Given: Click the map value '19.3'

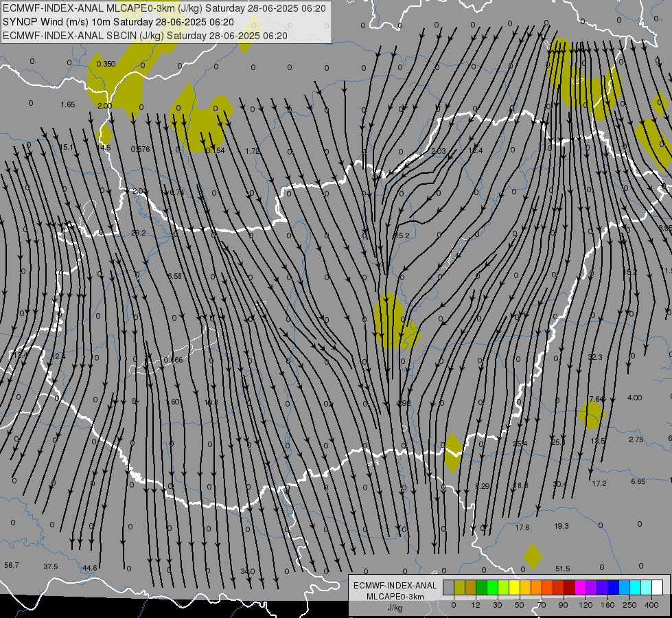Looking at the screenshot, I should 561,526.
